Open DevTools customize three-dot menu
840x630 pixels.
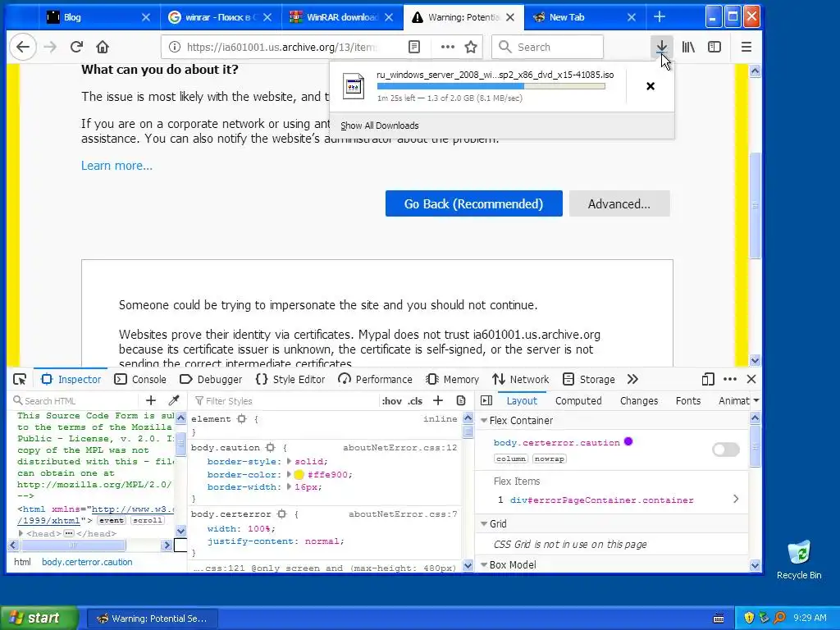pos(730,379)
